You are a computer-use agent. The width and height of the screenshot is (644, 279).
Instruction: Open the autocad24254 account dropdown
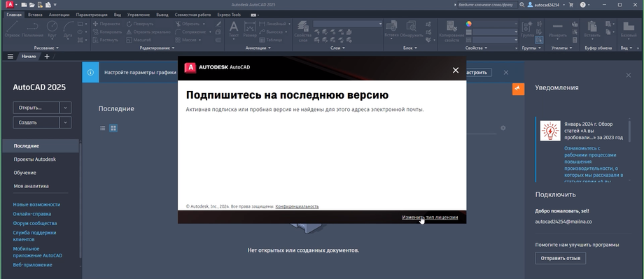[546, 4]
